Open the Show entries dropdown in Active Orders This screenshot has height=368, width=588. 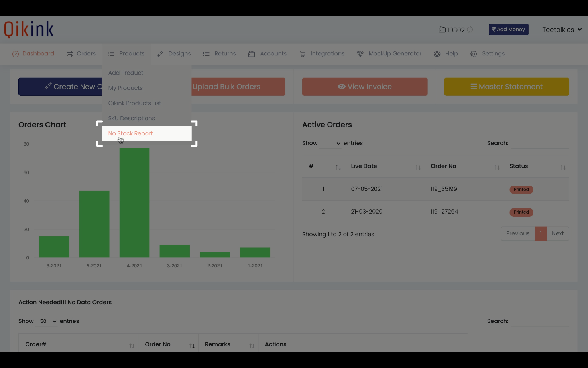point(331,143)
